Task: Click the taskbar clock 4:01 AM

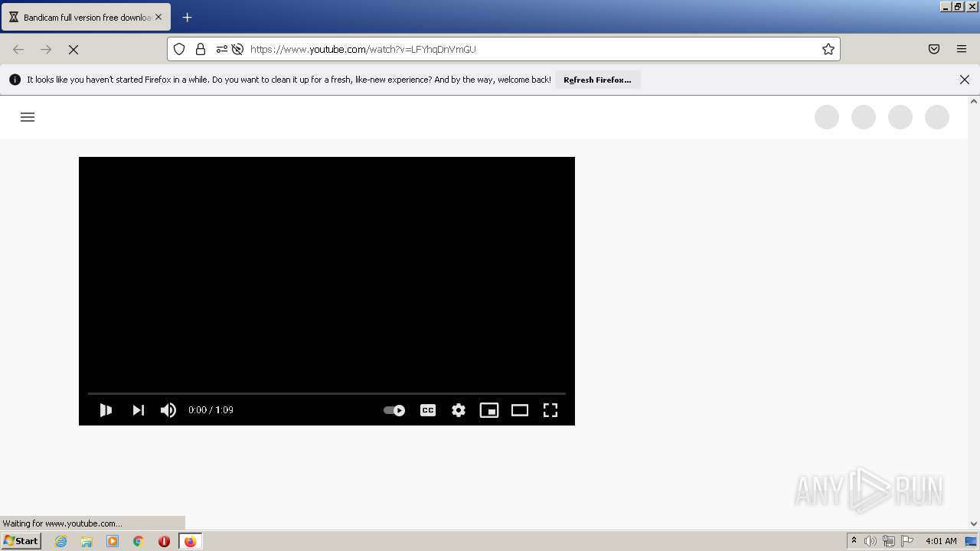Action: (941, 541)
